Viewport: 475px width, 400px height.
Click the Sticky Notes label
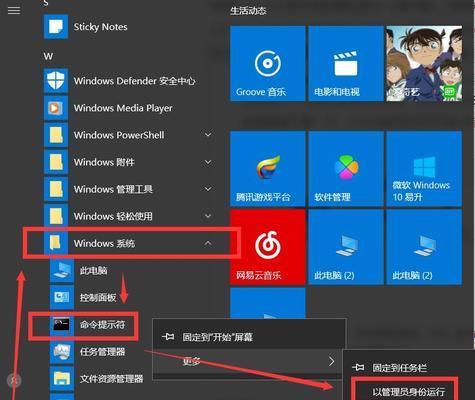(100, 27)
